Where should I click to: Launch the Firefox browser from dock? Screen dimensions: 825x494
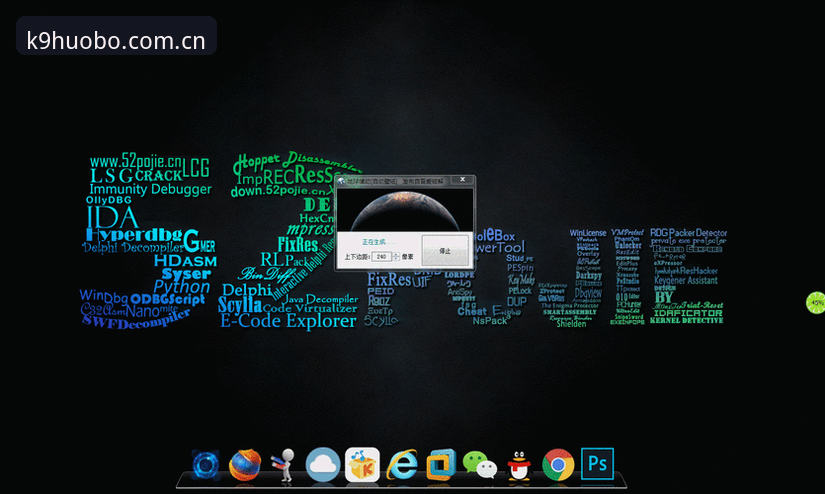[245, 465]
